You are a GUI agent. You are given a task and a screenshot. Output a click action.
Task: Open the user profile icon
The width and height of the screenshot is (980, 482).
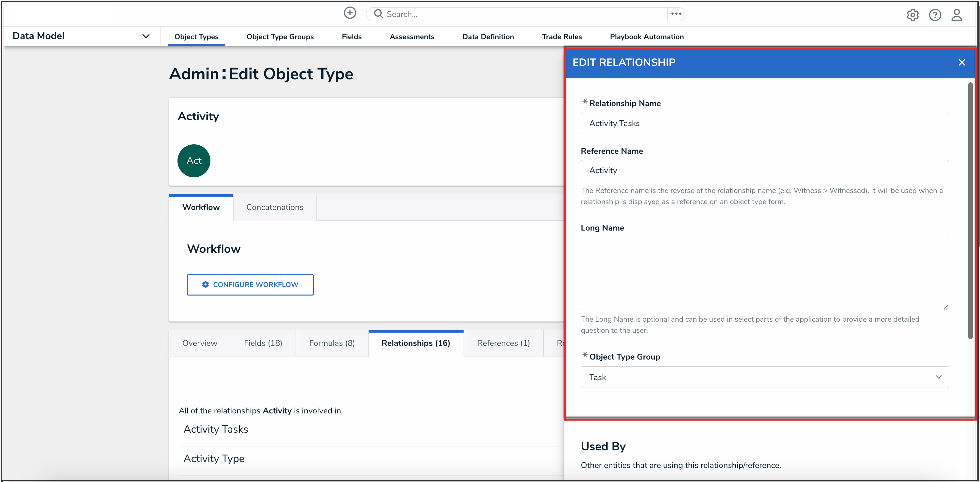[957, 15]
